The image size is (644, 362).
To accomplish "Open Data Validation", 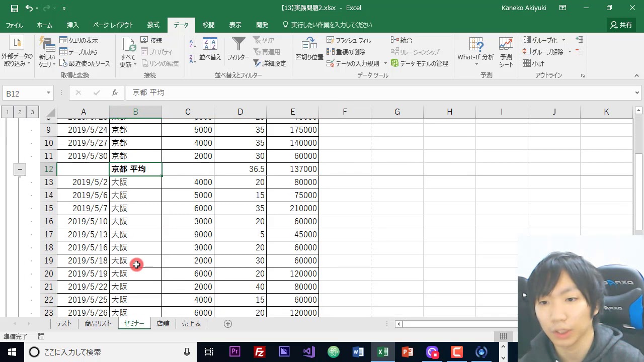I will (353, 63).
